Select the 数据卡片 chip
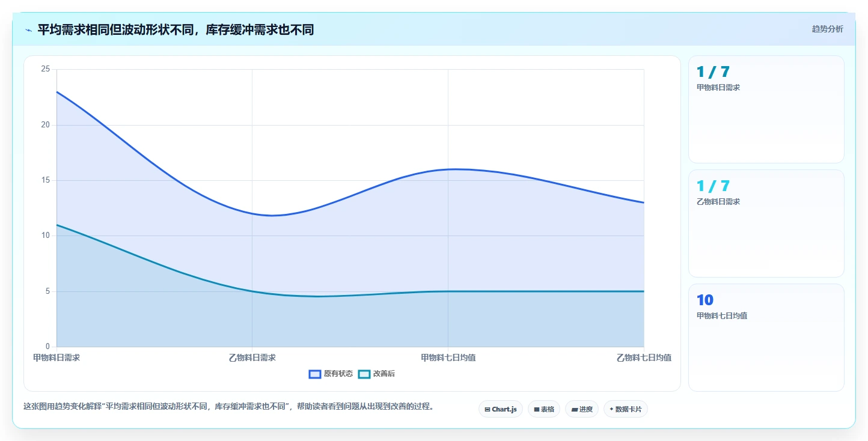The image size is (868, 441). click(x=626, y=409)
